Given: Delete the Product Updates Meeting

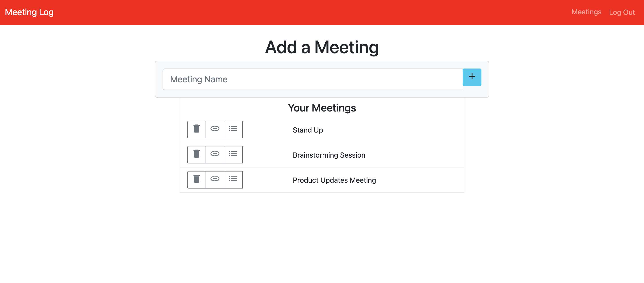Looking at the screenshot, I should 197,179.
